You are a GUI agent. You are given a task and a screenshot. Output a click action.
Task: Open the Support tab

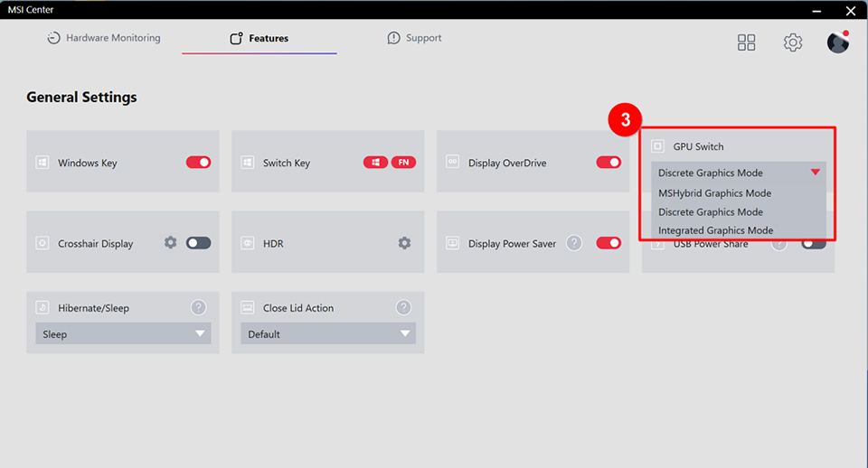click(414, 38)
